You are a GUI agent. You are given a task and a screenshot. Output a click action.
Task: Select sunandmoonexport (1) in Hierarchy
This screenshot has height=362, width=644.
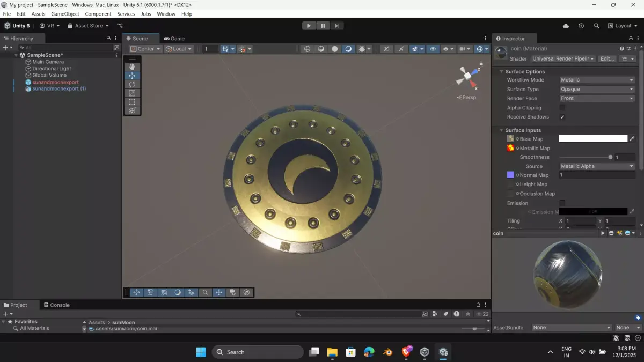coord(59,89)
